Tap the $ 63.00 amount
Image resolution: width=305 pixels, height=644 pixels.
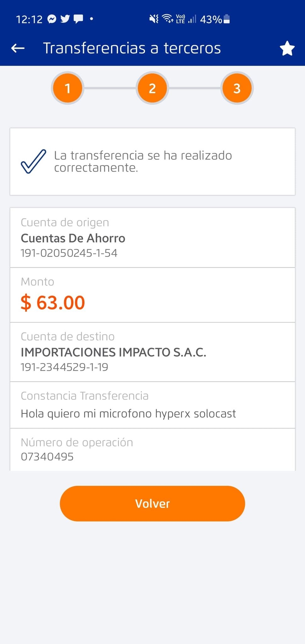pyautogui.click(x=53, y=303)
